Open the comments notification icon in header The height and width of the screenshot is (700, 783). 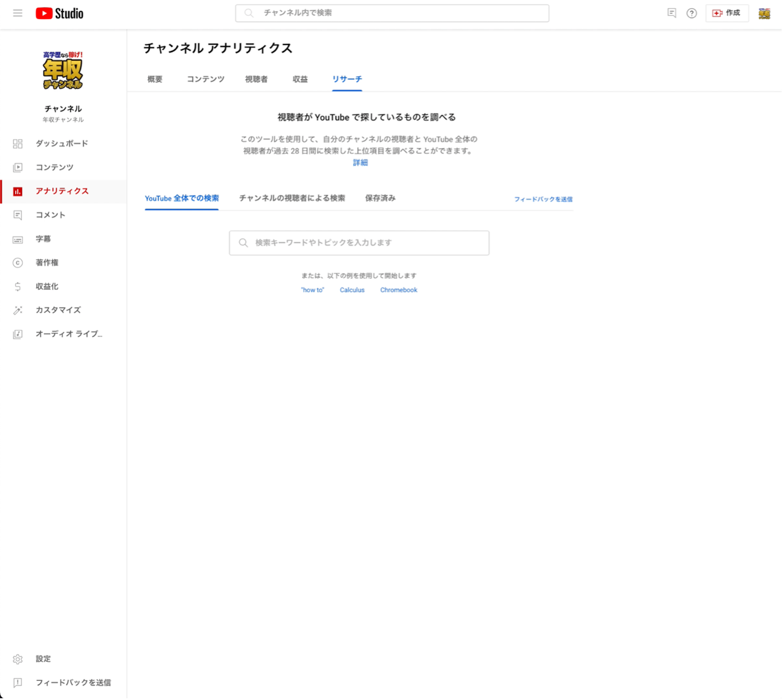tap(671, 13)
